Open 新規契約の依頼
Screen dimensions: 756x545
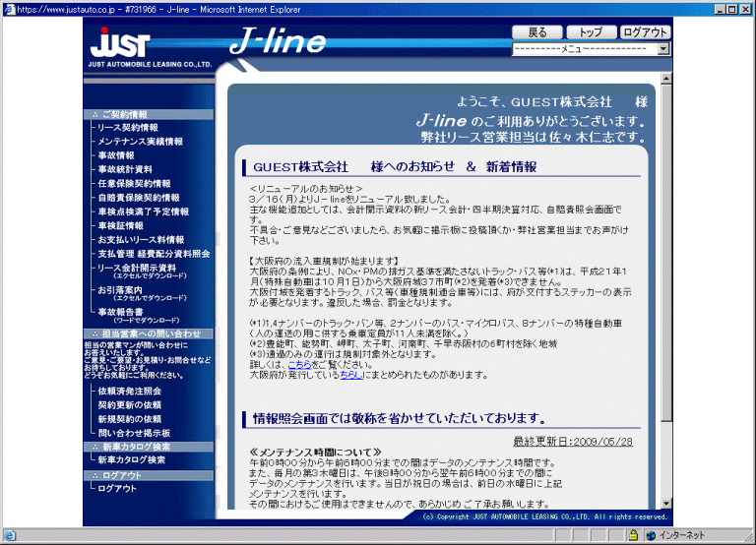129,419
